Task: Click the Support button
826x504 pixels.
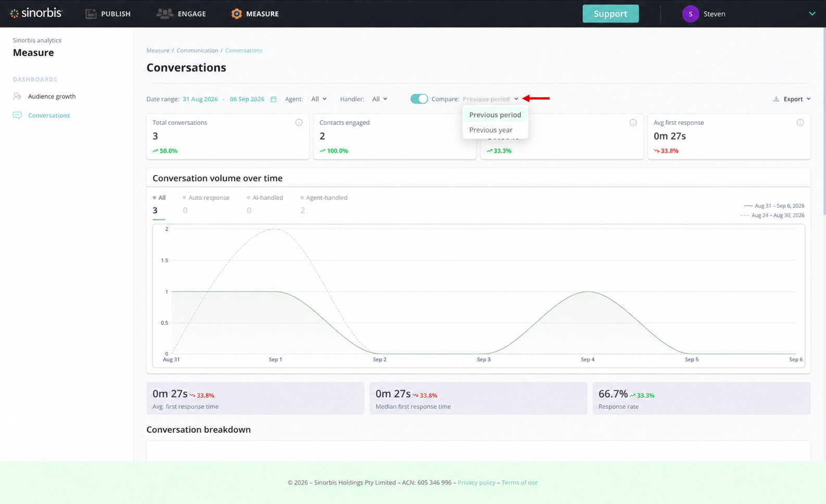Action: click(x=610, y=14)
